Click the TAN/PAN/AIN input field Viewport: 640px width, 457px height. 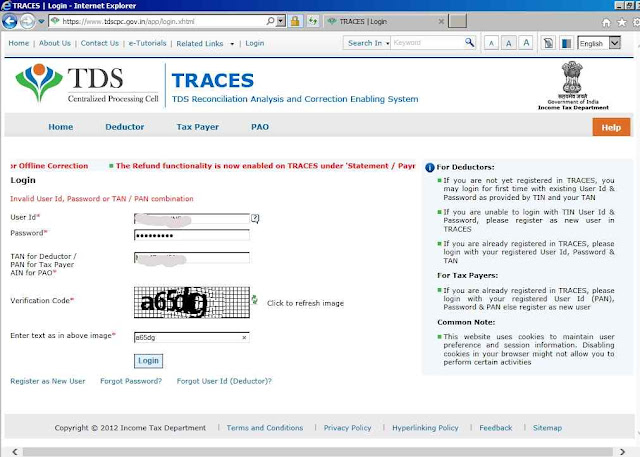191,258
